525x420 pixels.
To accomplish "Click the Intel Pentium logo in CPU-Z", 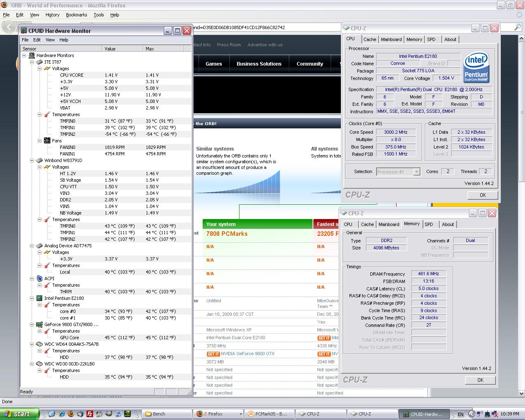I will tap(476, 68).
